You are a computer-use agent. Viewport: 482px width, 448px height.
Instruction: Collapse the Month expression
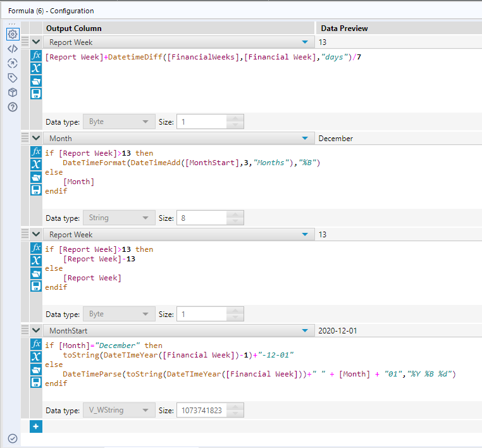pos(36,138)
